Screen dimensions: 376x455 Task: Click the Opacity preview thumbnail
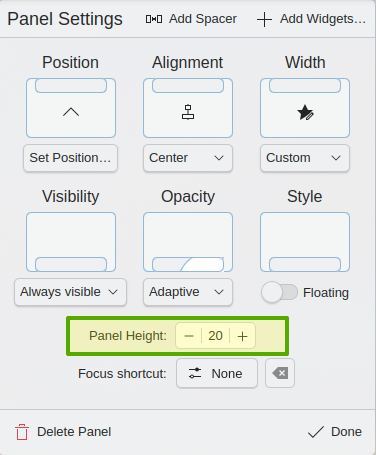point(188,242)
